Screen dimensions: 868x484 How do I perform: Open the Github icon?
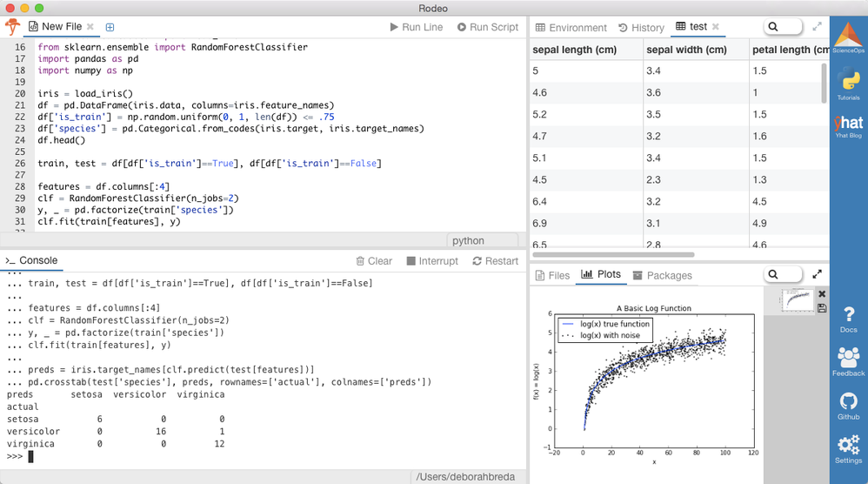pos(848,407)
